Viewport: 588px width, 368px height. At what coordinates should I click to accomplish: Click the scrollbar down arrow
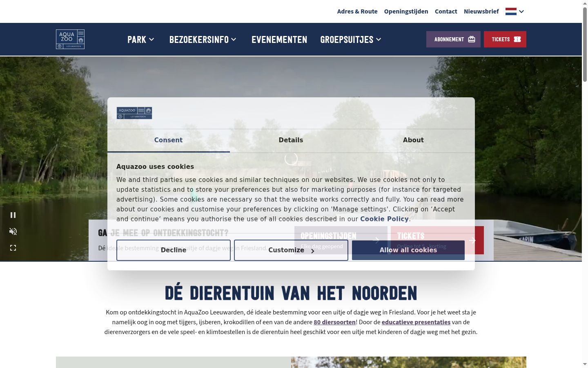tap(585, 364)
